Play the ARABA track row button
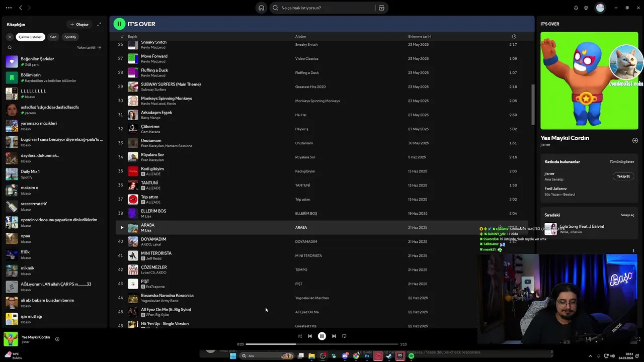Viewport: 644px width, 362px height. click(121, 227)
